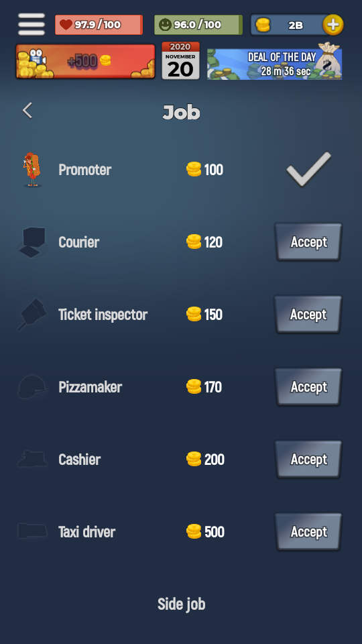
Task: Tap the Courier box icon
Action: pyautogui.click(x=32, y=242)
